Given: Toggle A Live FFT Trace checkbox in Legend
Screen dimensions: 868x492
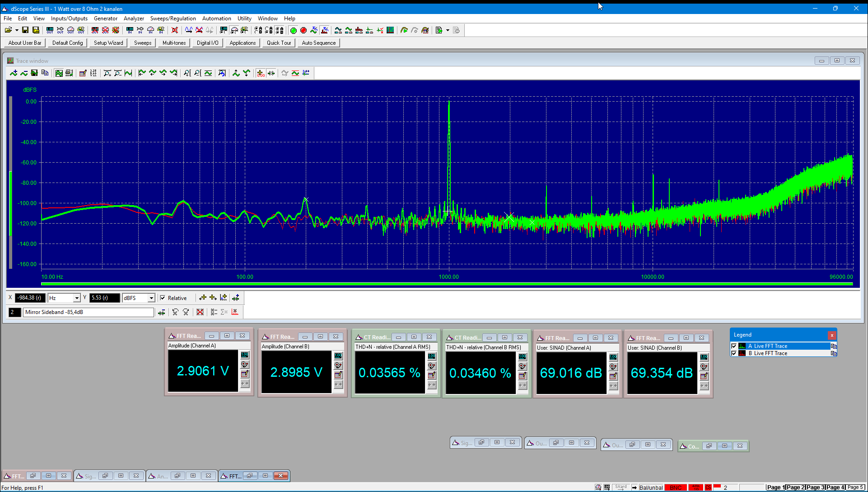Looking at the screenshot, I should point(734,346).
